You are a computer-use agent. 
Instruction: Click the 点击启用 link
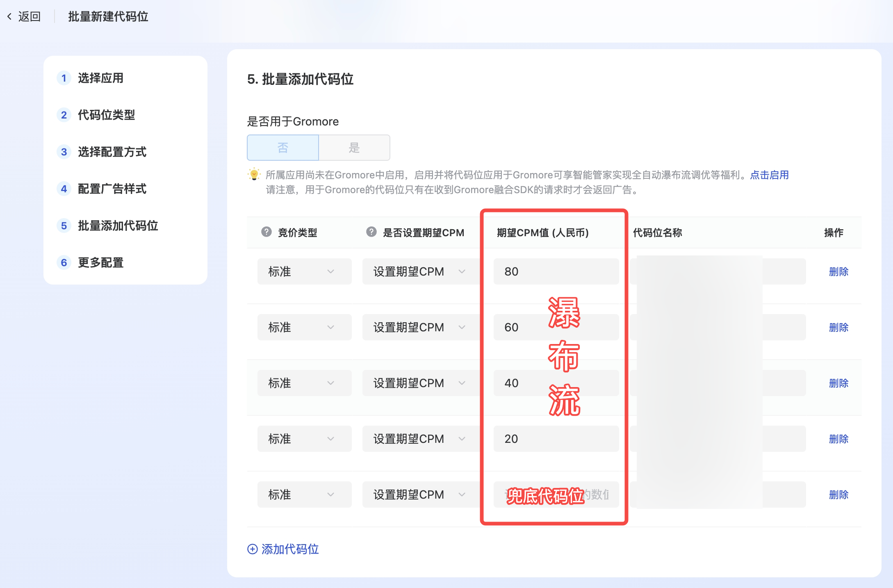point(770,175)
